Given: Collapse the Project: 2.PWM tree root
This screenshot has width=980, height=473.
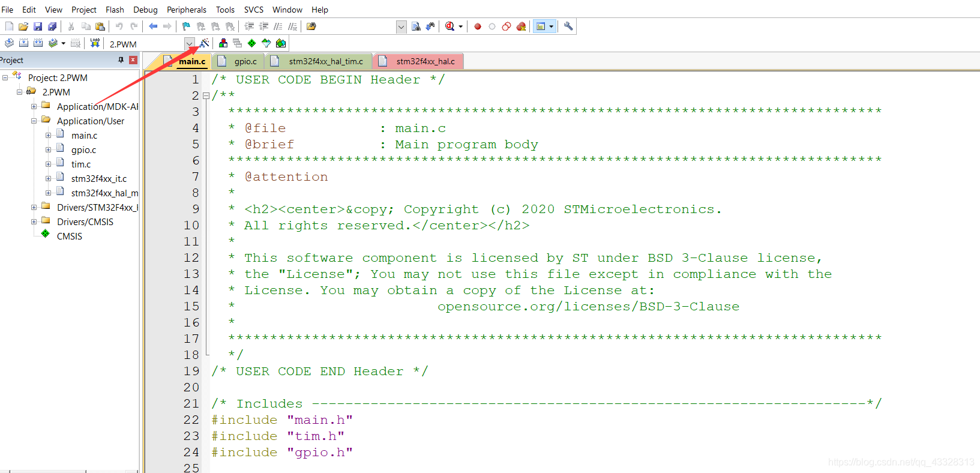Looking at the screenshot, I should pos(5,78).
